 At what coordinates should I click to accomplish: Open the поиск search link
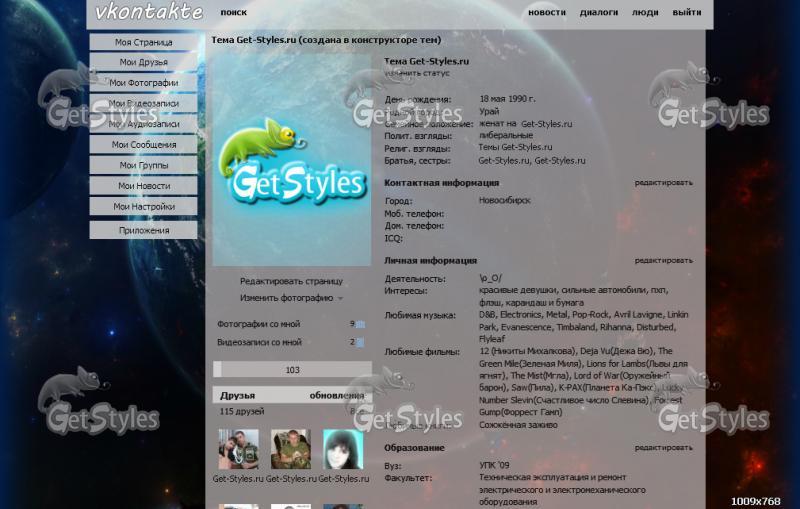pyautogui.click(x=234, y=12)
